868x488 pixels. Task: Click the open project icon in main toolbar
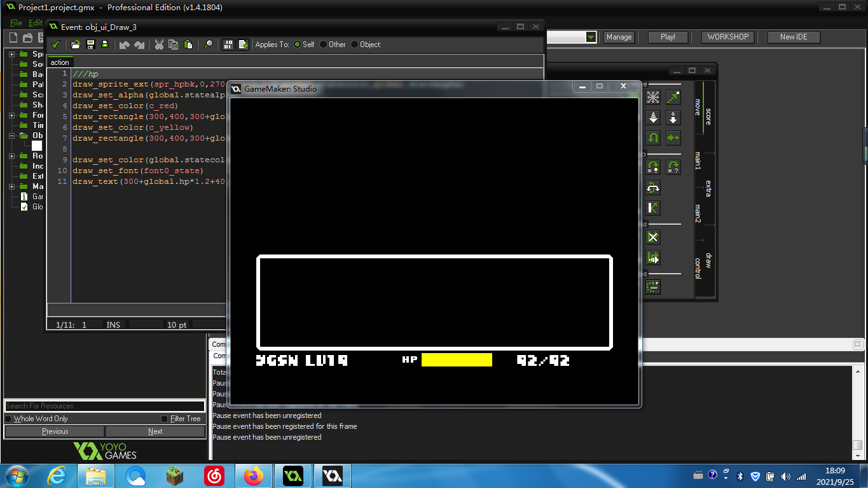[x=29, y=38]
